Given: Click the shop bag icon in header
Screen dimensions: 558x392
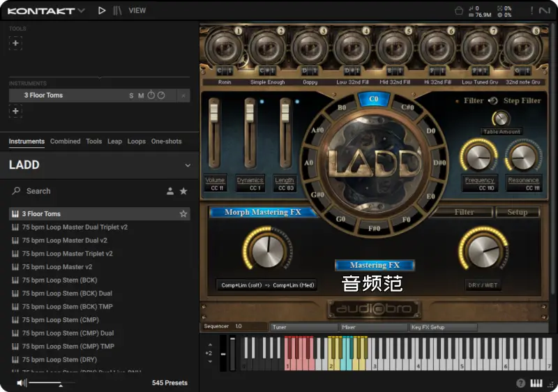Looking at the screenshot, I should tap(459, 10).
